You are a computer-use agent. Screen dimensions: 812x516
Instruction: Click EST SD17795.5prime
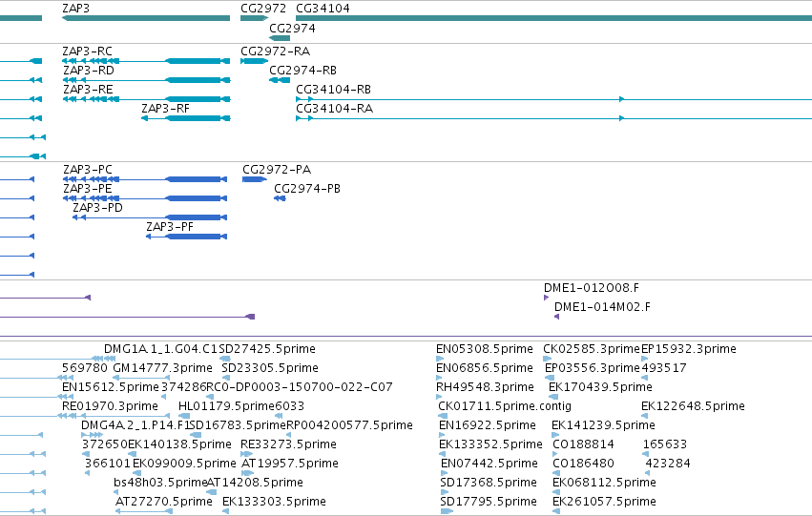pyautogui.click(x=489, y=502)
